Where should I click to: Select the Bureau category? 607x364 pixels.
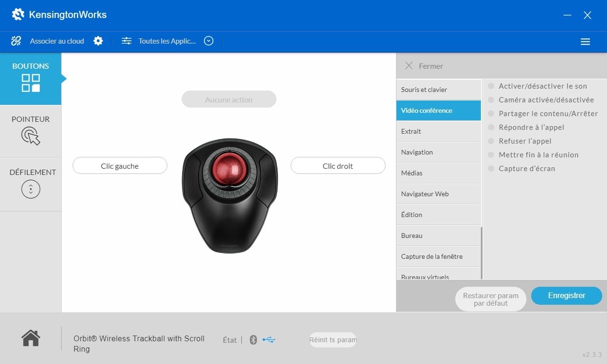[x=439, y=236]
